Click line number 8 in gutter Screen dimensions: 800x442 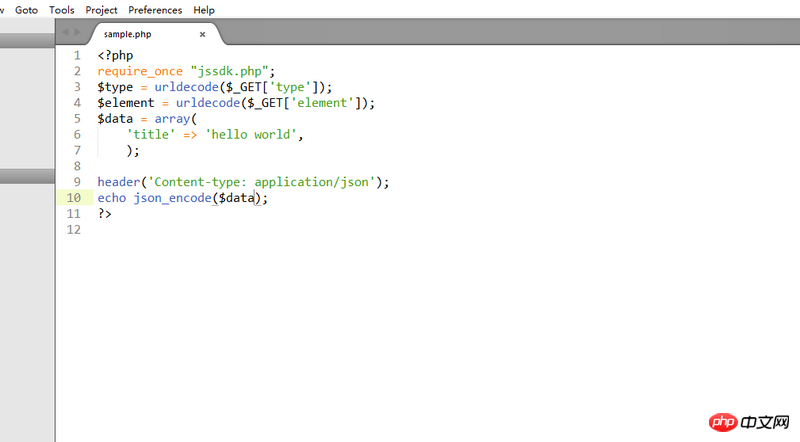click(77, 166)
